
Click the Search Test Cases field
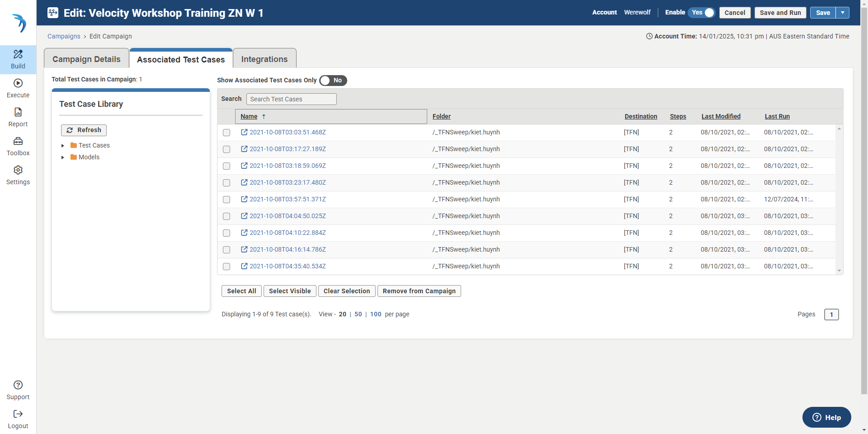[292, 99]
